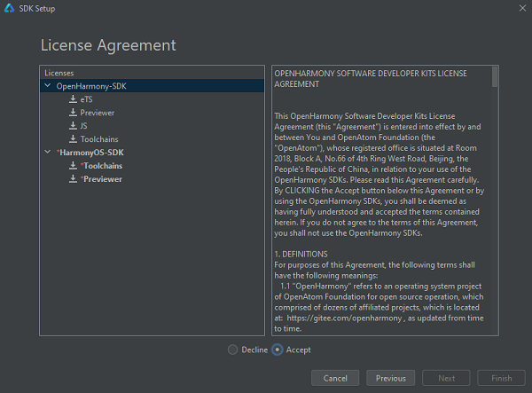Viewport: 532px width, 393px height.
Task: Close the SDK Setup window
Action: click(x=517, y=7)
